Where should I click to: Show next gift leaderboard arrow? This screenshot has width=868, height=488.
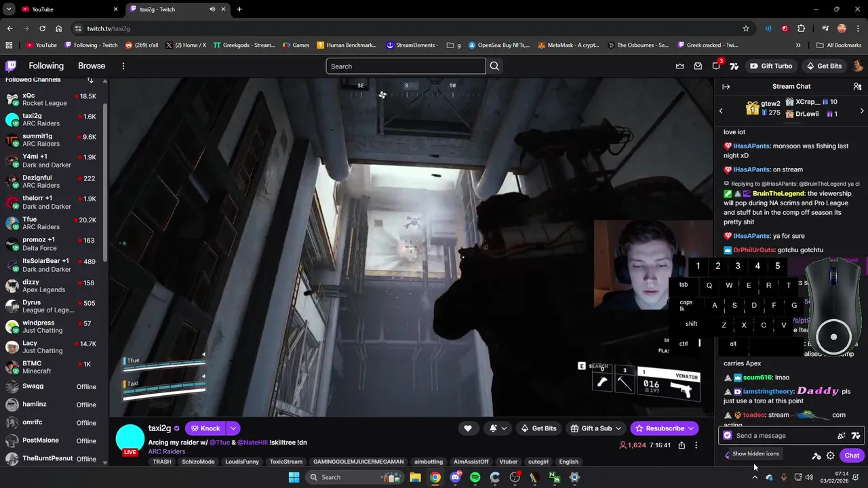[862, 110]
